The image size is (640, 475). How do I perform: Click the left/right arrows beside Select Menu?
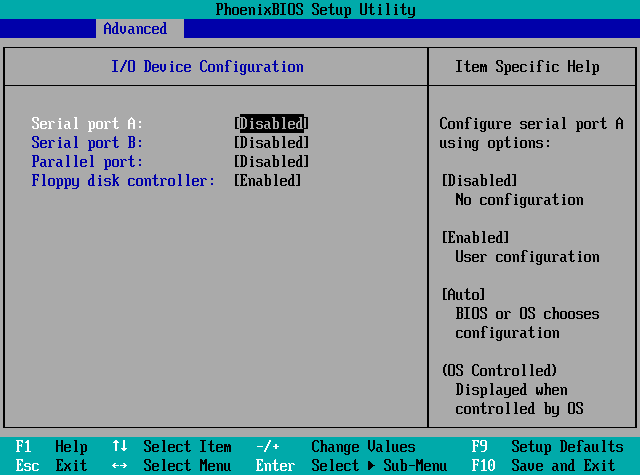(x=120, y=466)
